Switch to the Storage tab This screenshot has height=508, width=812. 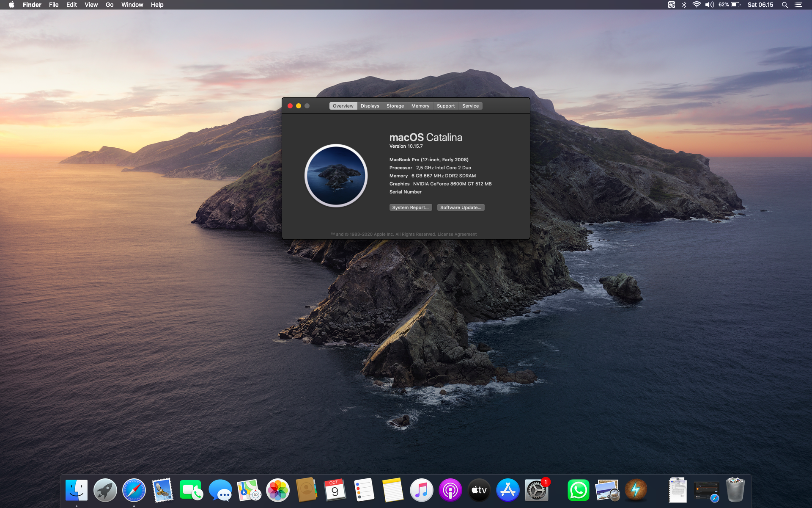pyautogui.click(x=395, y=106)
